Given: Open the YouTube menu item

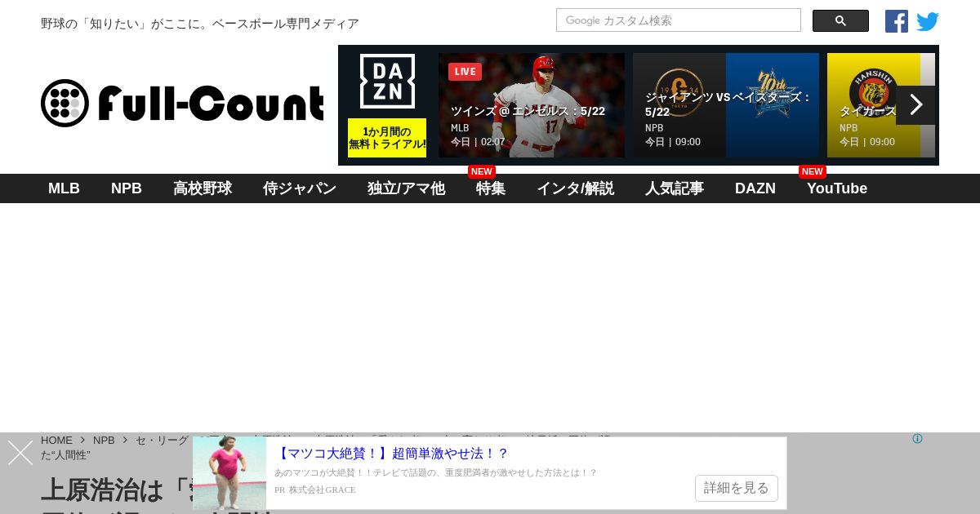Looking at the screenshot, I should [837, 188].
